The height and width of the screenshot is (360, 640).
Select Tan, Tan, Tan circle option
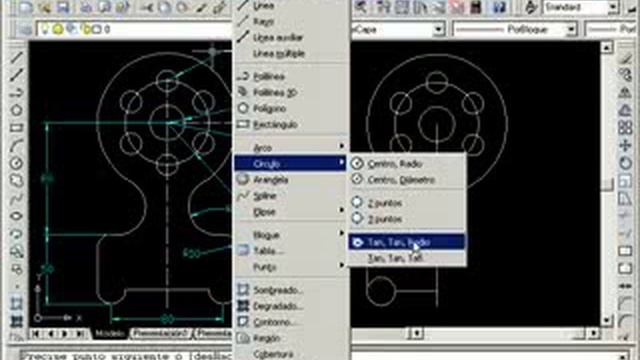pos(407,258)
